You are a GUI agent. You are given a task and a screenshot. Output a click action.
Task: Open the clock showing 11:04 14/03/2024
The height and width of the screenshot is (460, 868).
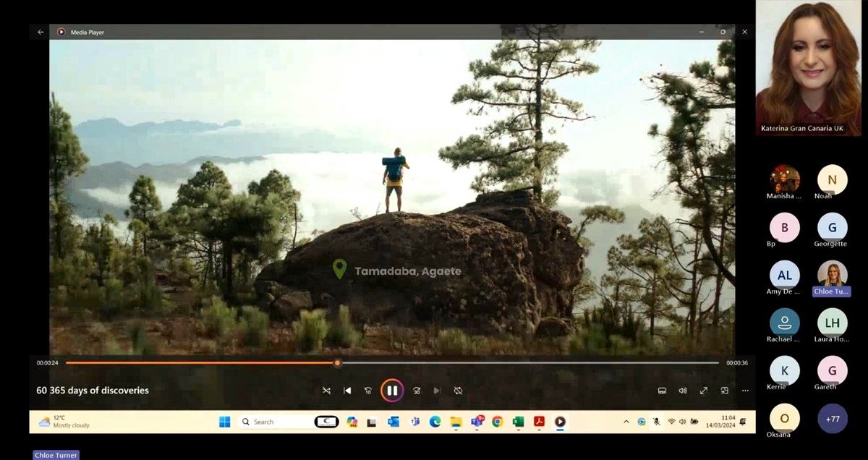720,422
